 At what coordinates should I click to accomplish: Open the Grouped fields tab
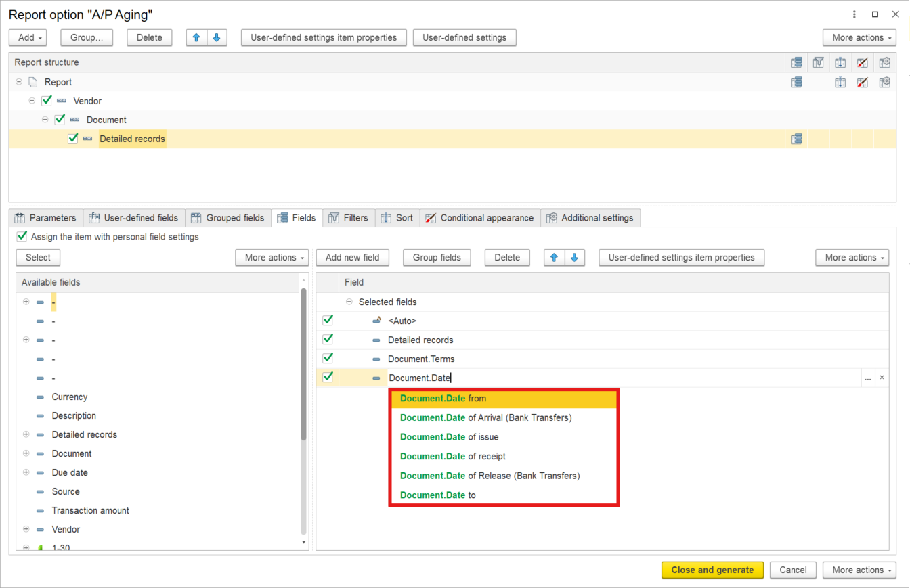[227, 218]
